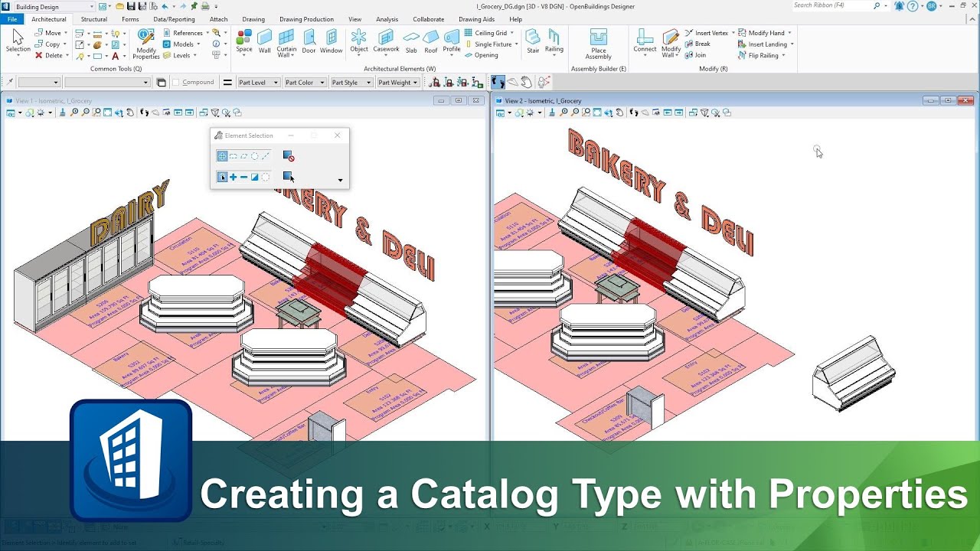Open the Building Design workflow dropdown
980x551 pixels.
(x=54, y=6)
